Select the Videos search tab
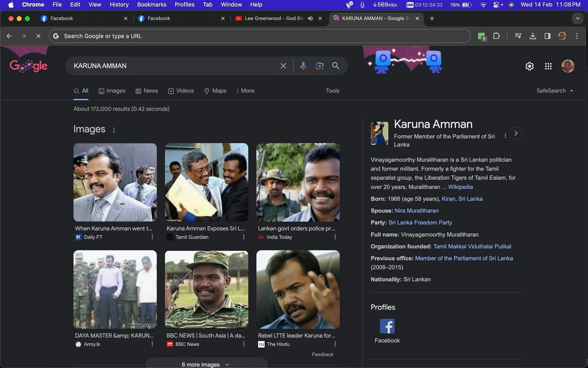The image size is (588, 368). point(181,91)
